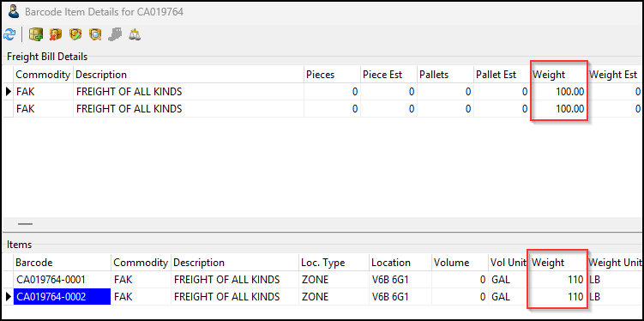Image resolution: width=644 pixels, height=321 pixels.
Task: Click the Vol Unit column header
Action: coord(509,263)
